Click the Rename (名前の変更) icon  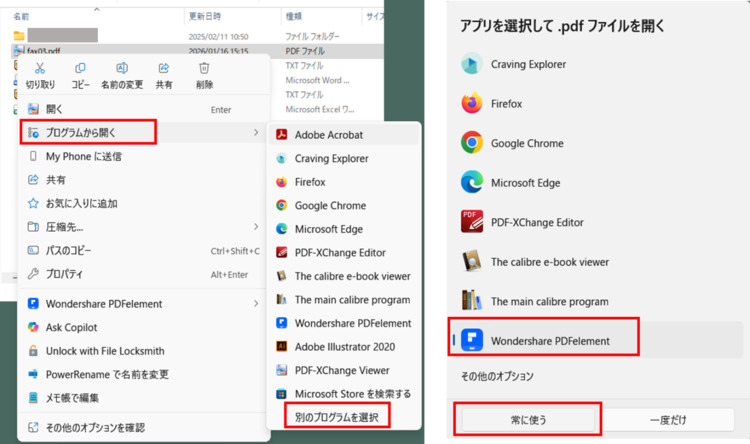pyautogui.click(x=122, y=68)
